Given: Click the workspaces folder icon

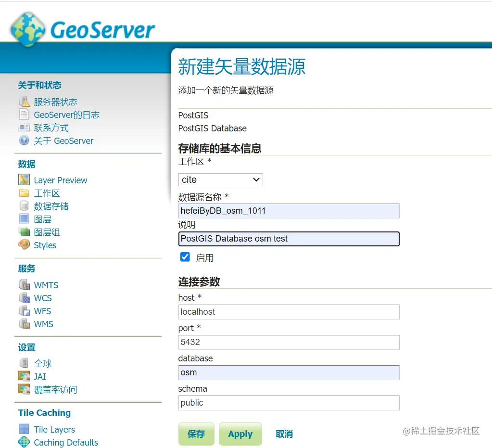Looking at the screenshot, I should click(24, 193).
